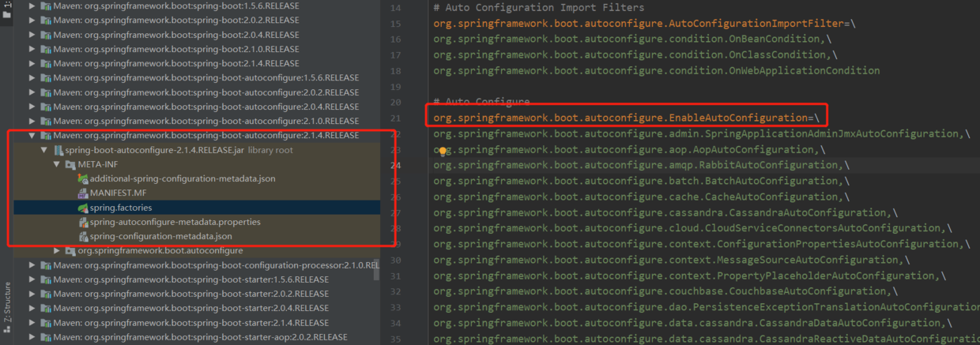Click PersistenceExceptionTranslationAutoConfiguration line in editor
Image resolution: width=980 pixels, height=345 pixels.
coord(707,307)
